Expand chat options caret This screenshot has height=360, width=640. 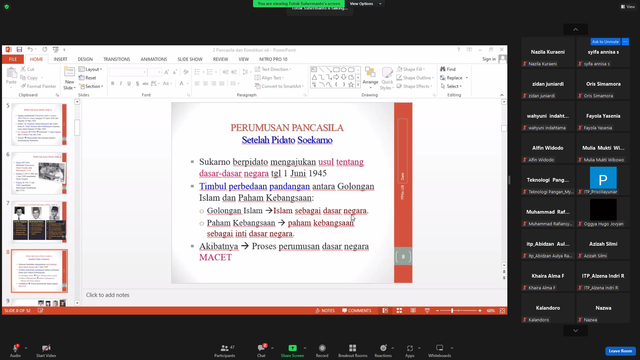pyautogui.click(x=272, y=348)
